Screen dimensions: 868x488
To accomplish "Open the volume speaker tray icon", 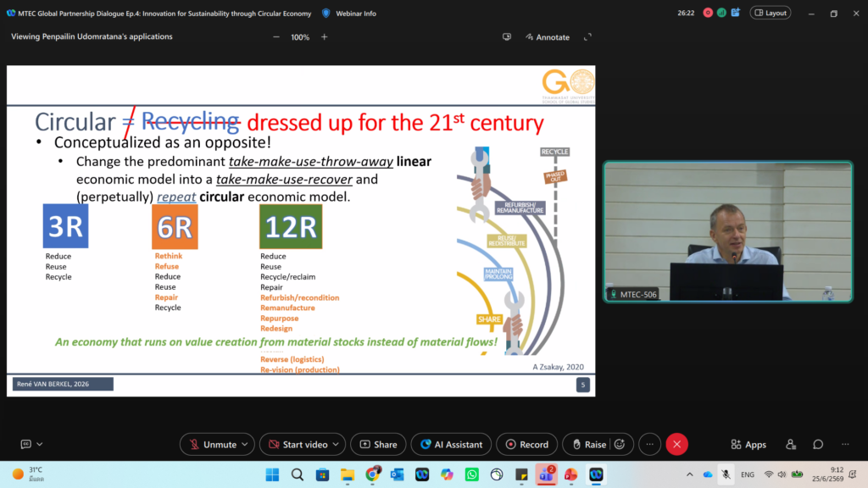I will click(x=782, y=474).
